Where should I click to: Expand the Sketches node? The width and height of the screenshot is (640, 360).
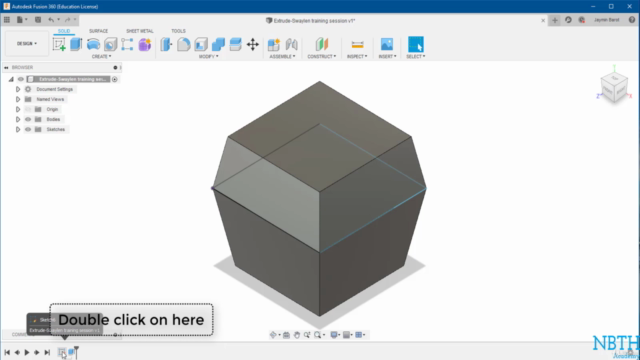click(x=18, y=129)
